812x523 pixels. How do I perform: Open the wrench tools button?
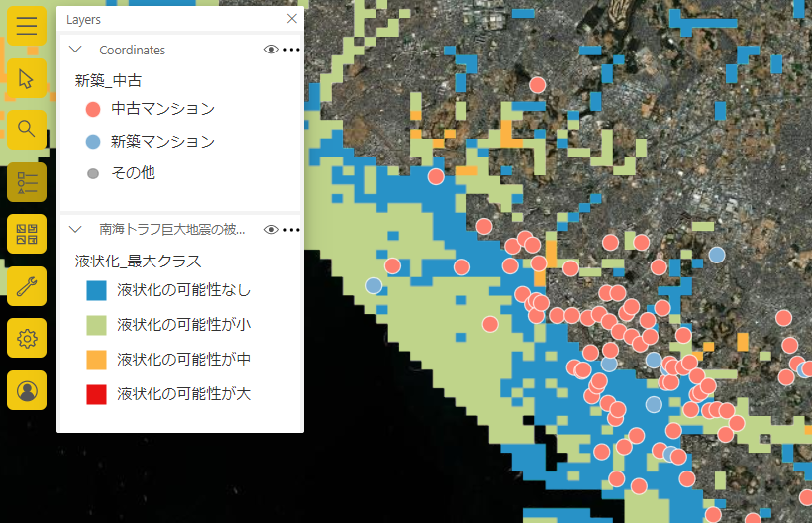tap(27, 286)
